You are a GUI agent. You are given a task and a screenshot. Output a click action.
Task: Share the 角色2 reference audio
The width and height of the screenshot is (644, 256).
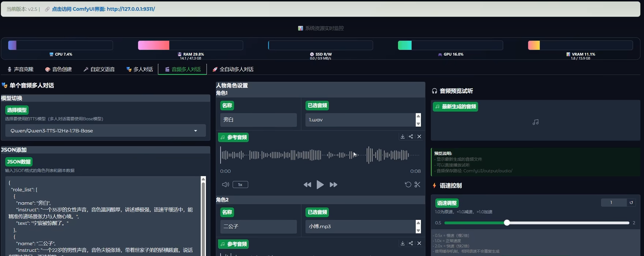coord(411,243)
